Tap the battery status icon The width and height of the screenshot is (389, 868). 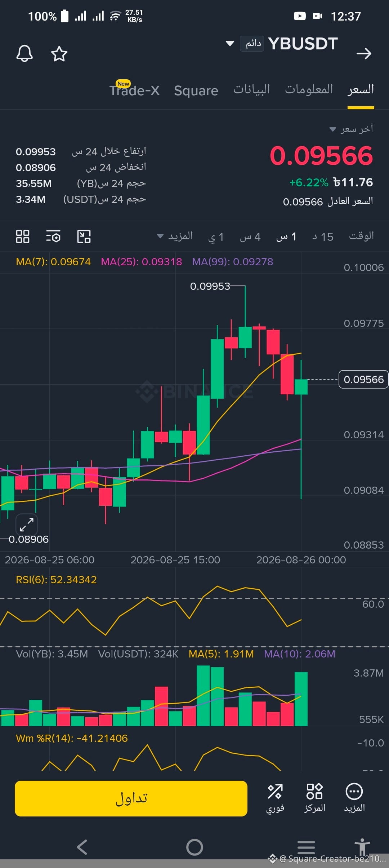point(64,16)
